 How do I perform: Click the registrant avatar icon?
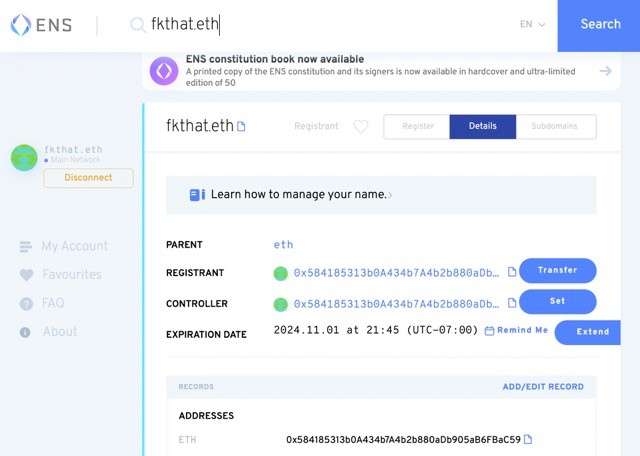(x=280, y=274)
